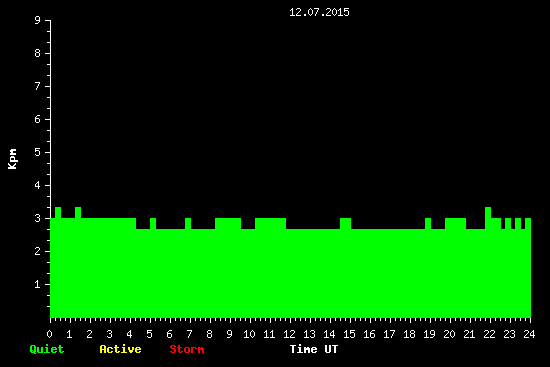Click the hour 19 tick label

pos(429,334)
